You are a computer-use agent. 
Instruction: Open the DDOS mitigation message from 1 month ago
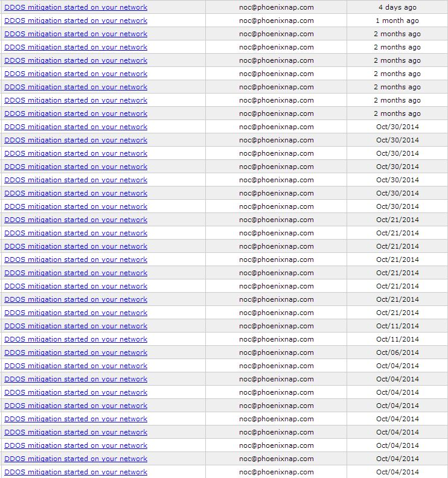point(75,21)
